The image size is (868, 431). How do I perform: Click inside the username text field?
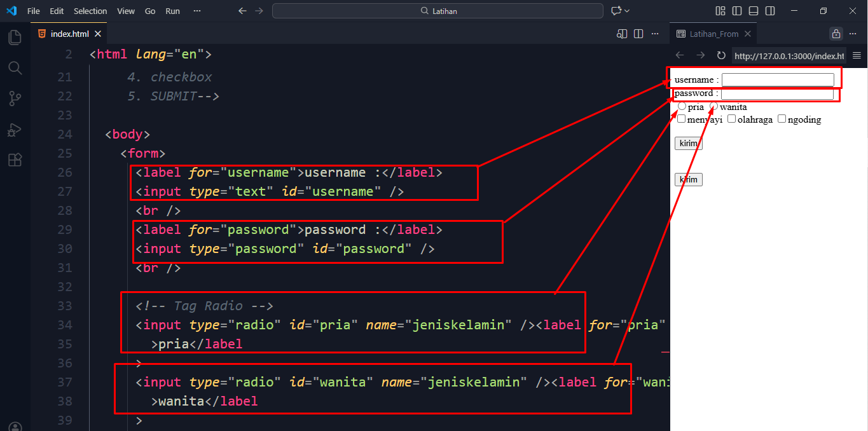777,80
